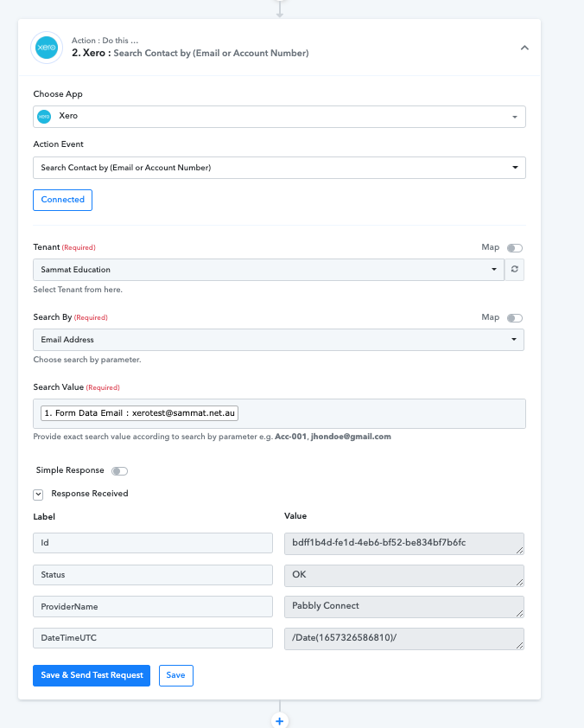Image resolution: width=584 pixels, height=728 pixels.
Task: Click Save & Send Test Request
Action: (92, 675)
